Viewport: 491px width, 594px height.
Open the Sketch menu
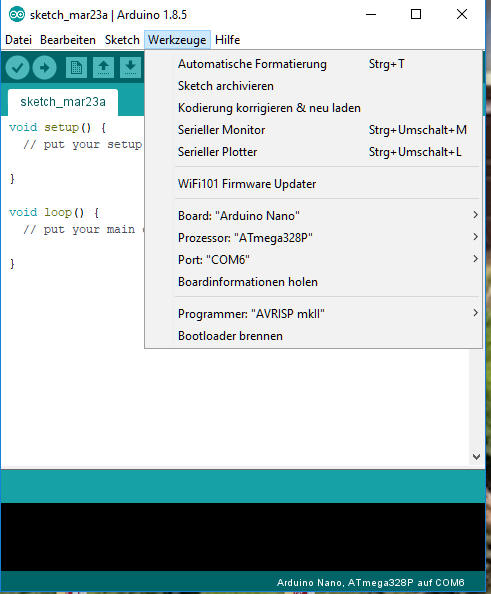pyautogui.click(x=122, y=40)
